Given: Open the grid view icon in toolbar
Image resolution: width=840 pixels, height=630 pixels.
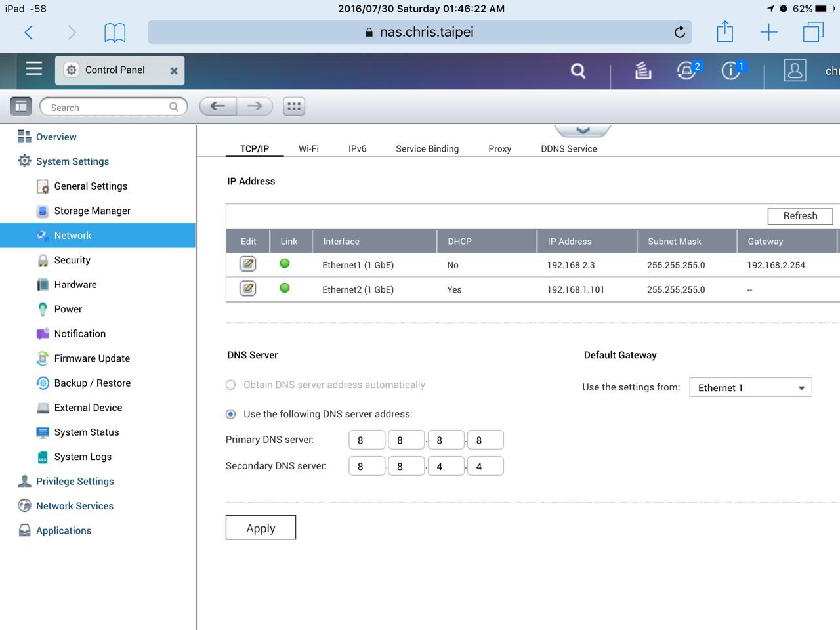Looking at the screenshot, I should point(294,106).
